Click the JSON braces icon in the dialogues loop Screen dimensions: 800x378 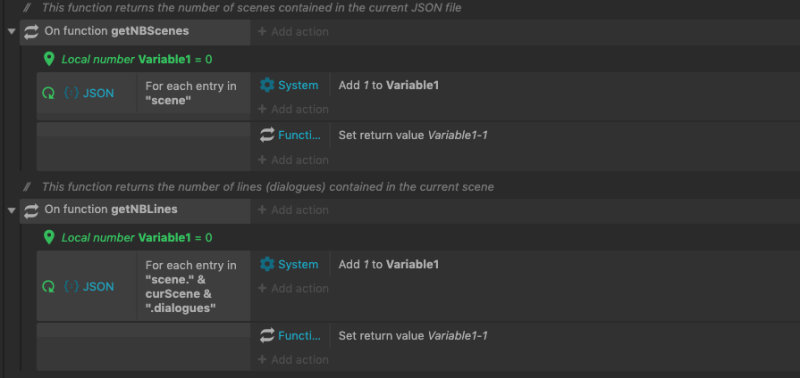point(71,286)
